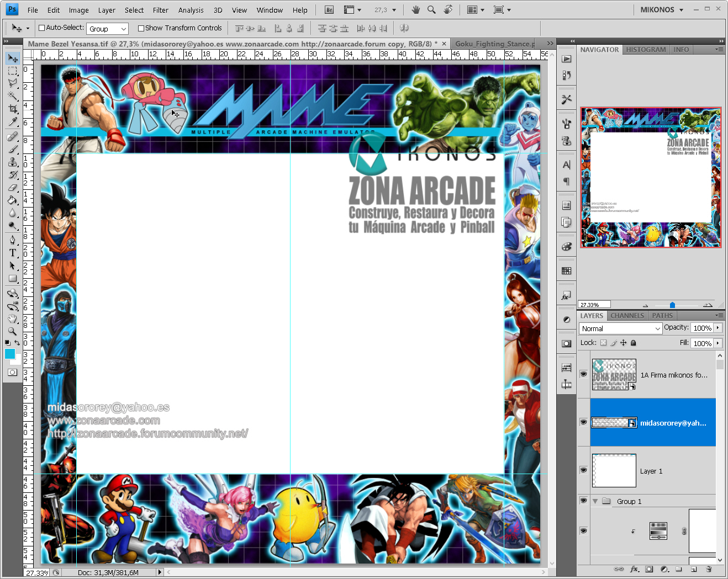Add a layer mask
Image resolution: width=728 pixels, height=579 pixels.
point(649,569)
